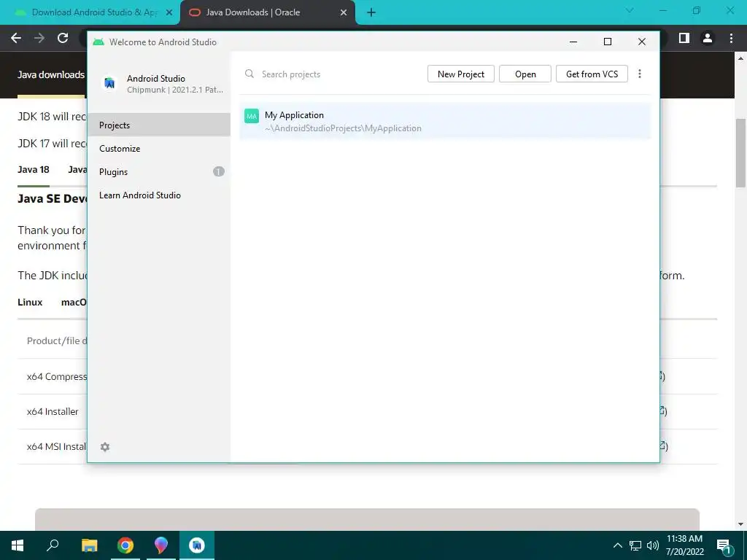Click the search magnifier icon in projects field
Screen dimensions: 747x560
pos(249,74)
